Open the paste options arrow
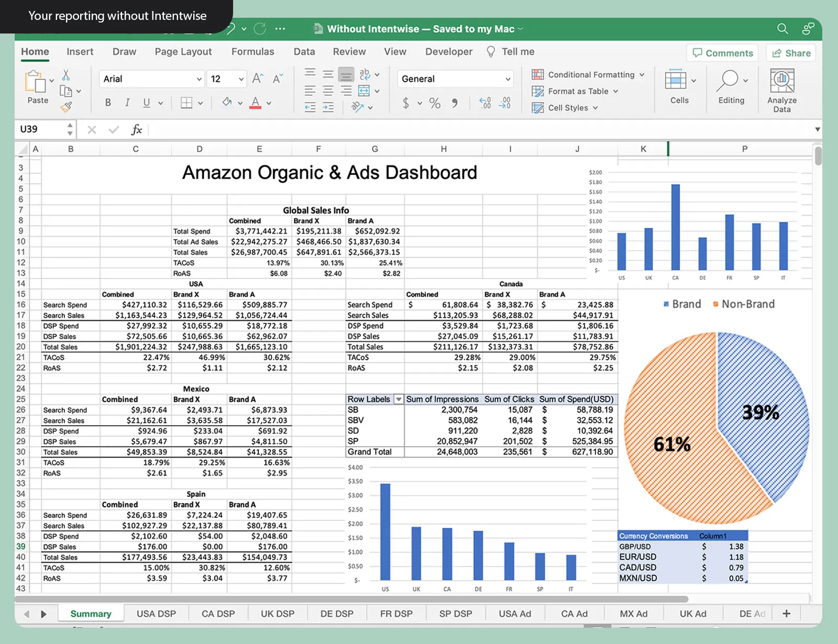Viewport: 838px width, 644px height. tap(51, 80)
